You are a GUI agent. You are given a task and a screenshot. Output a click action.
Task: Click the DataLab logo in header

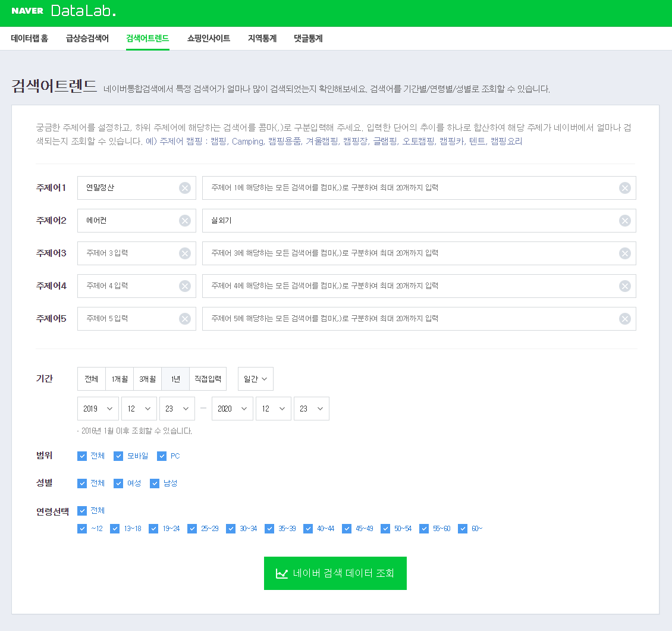[83, 11]
